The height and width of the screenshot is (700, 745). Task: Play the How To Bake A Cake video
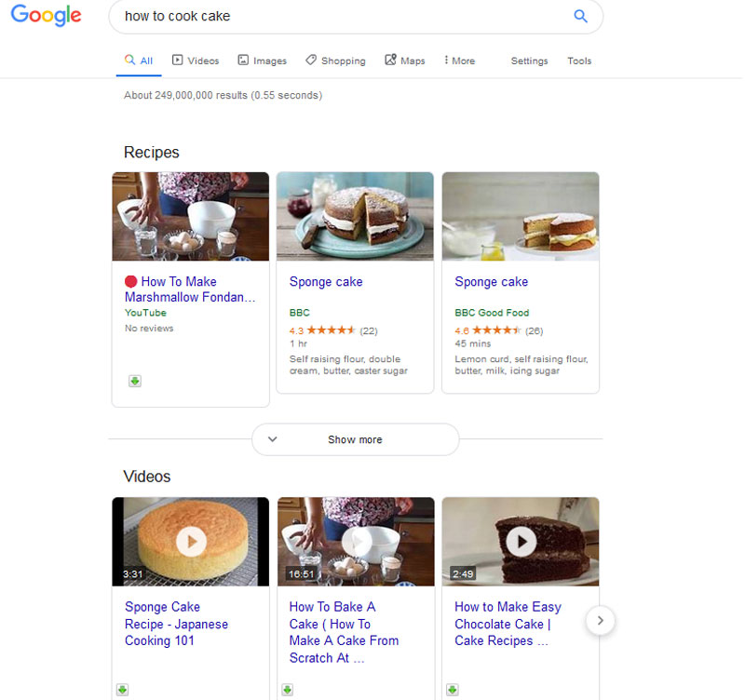point(356,541)
